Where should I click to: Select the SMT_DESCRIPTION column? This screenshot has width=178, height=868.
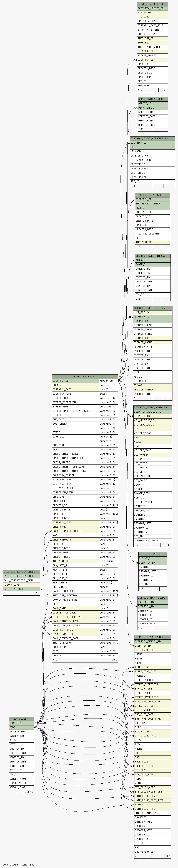coord(152,813)
